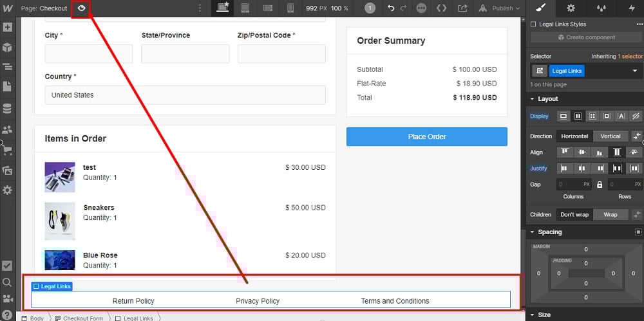
Task: Set flex Direction to Horizontal
Action: click(x=574, y=136)
